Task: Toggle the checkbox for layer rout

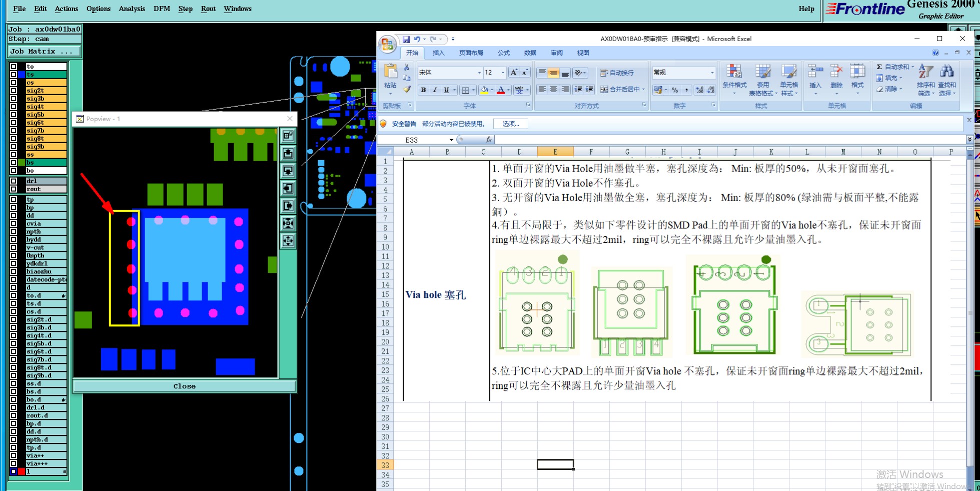Action: click(x=14, y=189)
